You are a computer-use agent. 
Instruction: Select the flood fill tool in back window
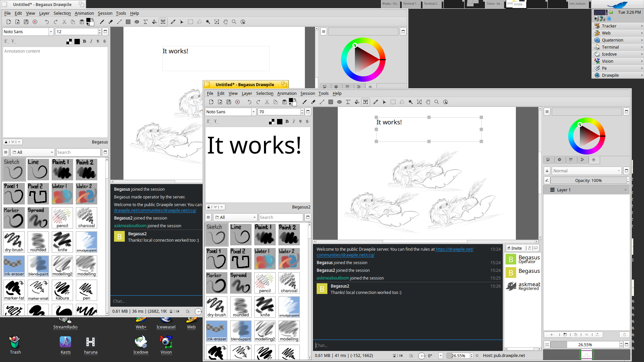[154, 22]
